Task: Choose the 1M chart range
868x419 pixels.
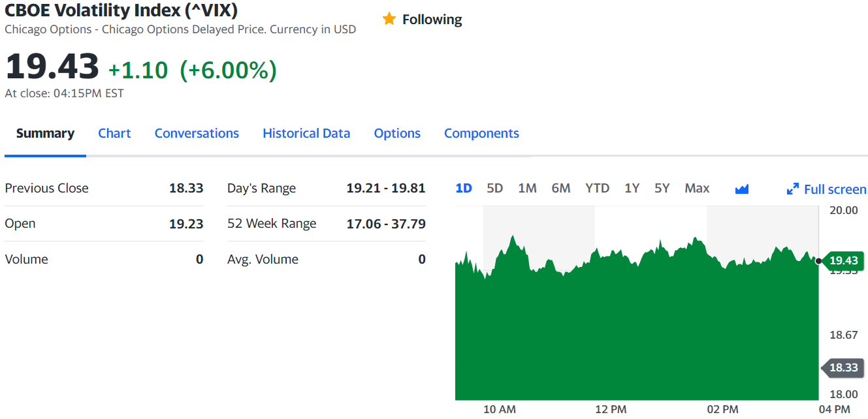Action: click(x=527, y=188)
